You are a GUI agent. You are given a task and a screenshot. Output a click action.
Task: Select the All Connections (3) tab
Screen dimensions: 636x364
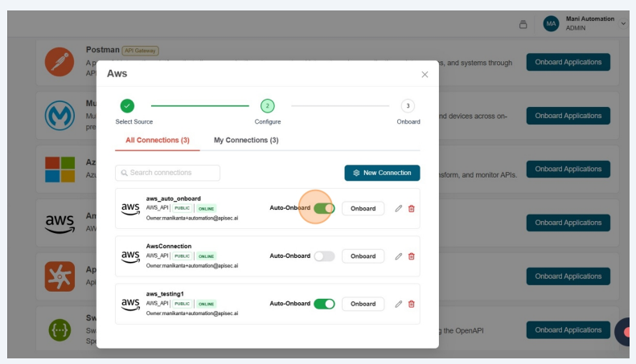click(158, 140)
